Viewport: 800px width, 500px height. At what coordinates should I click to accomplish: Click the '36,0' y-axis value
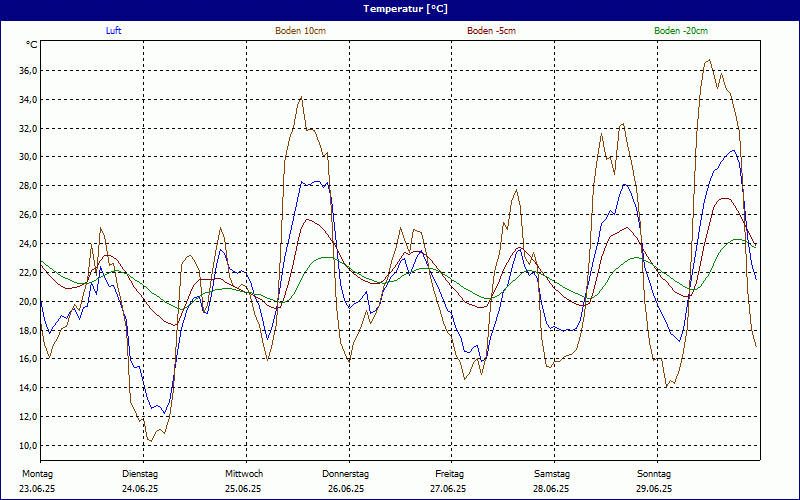29,70
